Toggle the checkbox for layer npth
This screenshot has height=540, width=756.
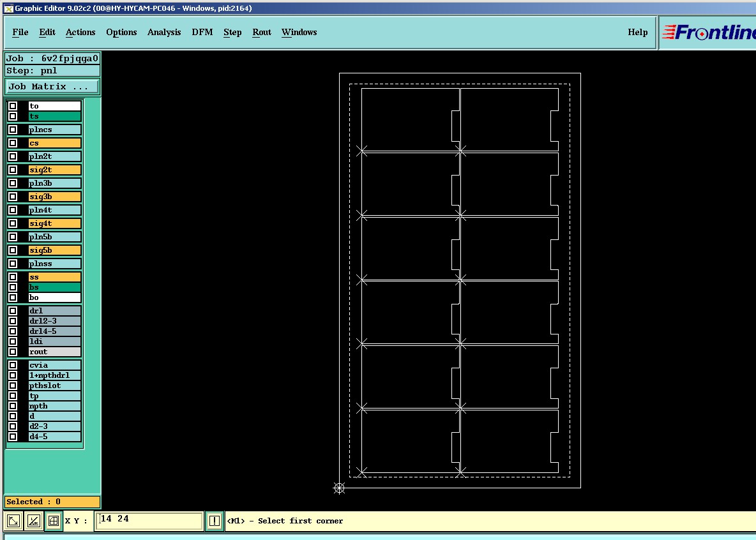tap(13, 406)
